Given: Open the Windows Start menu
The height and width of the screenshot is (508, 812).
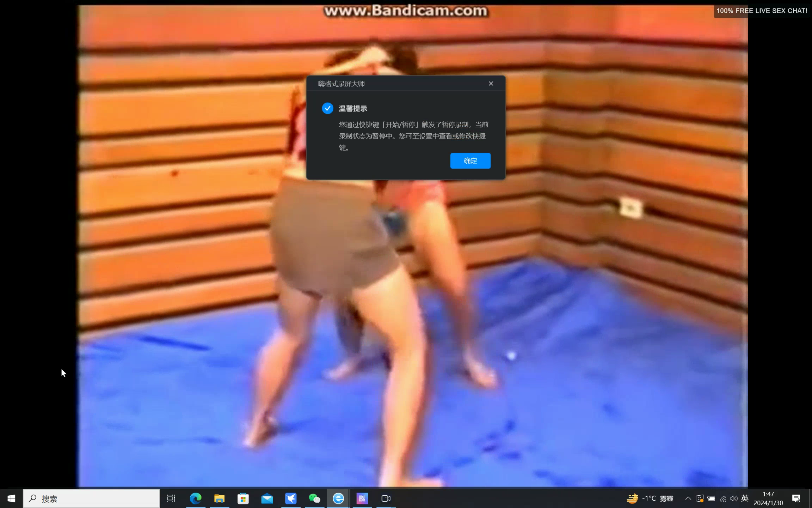Looking at the screenshot, I should (11, 498).
